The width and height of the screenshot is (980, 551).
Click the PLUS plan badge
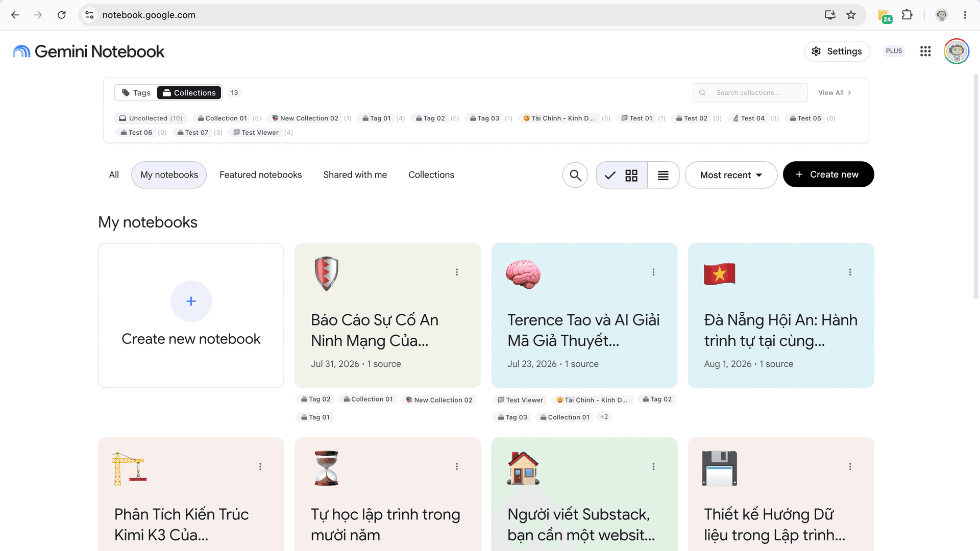(x=894, y=51)
